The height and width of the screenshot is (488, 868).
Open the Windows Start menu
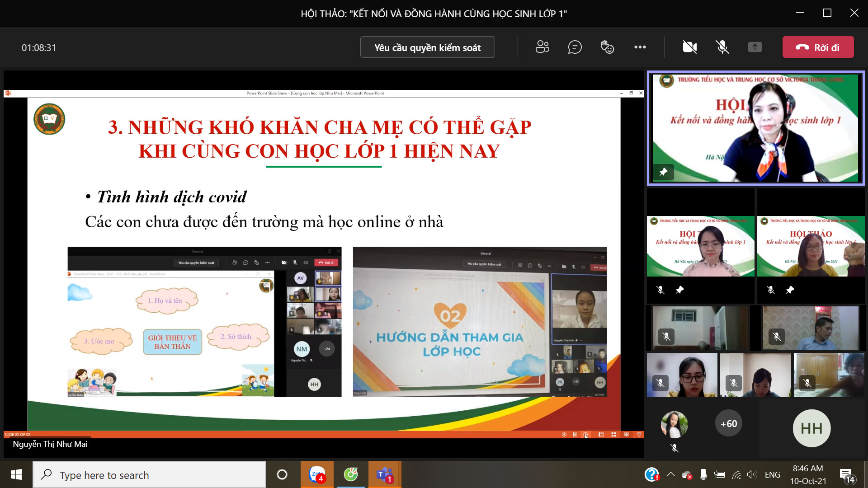[x=16, y=474]
